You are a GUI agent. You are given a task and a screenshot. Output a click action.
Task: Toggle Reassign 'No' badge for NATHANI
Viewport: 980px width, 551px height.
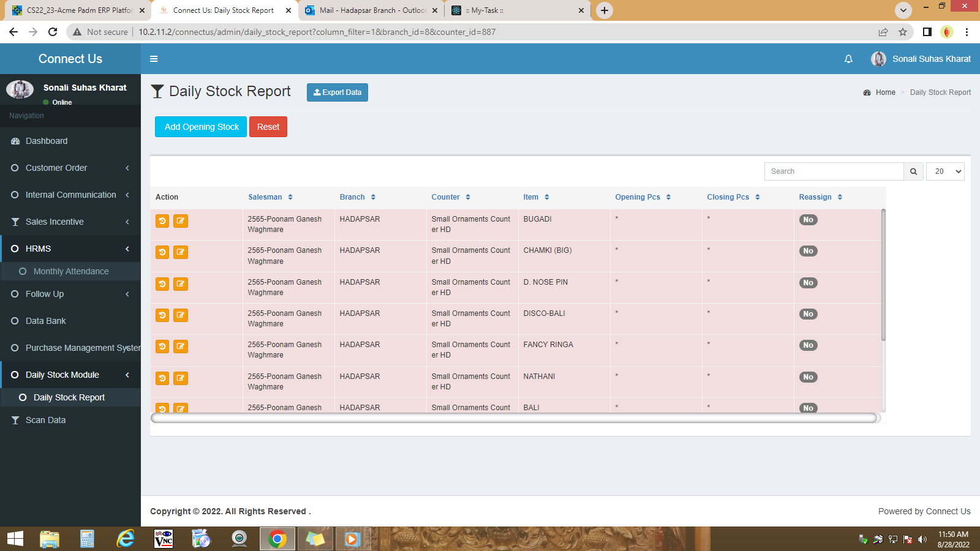pyautogui.click(x=808, y=377)
